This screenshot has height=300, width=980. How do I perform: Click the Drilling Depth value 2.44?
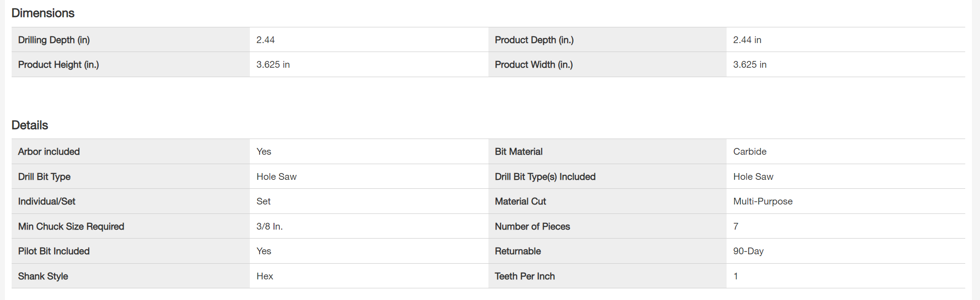[265, 40]
